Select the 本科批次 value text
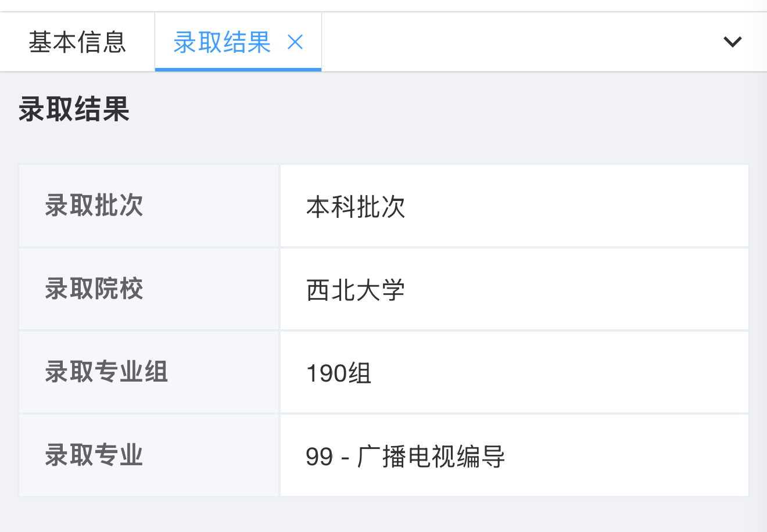 point(356,207)
